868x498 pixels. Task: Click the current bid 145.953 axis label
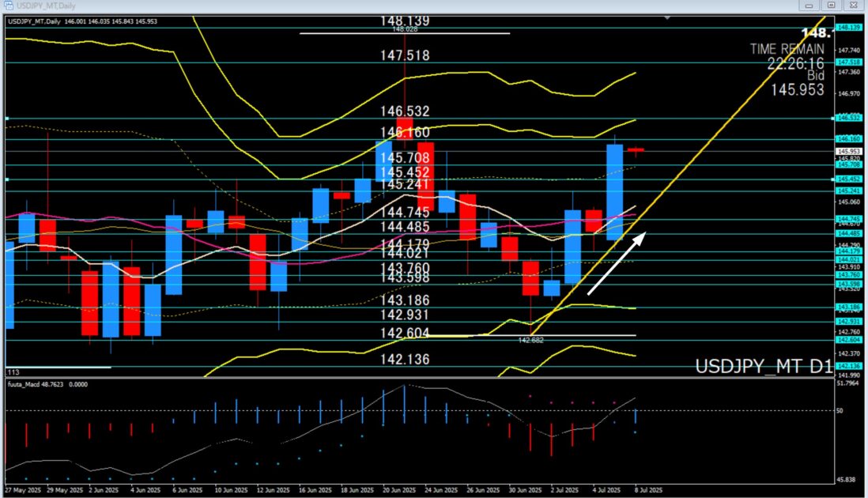(850, 152)
